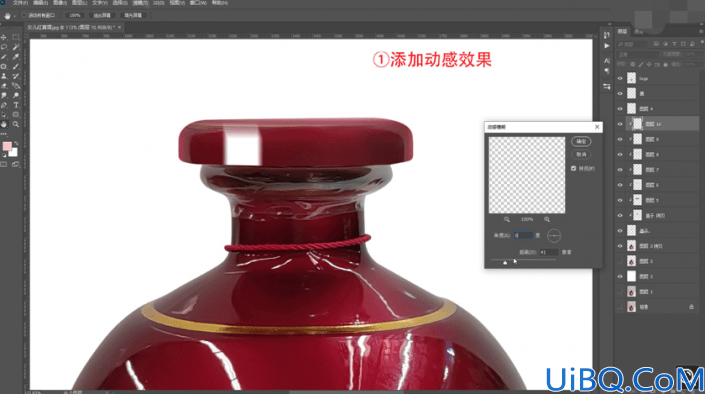Open the Actions play panel icon
The width and height of the screenshot is (705, 394).
607,46
